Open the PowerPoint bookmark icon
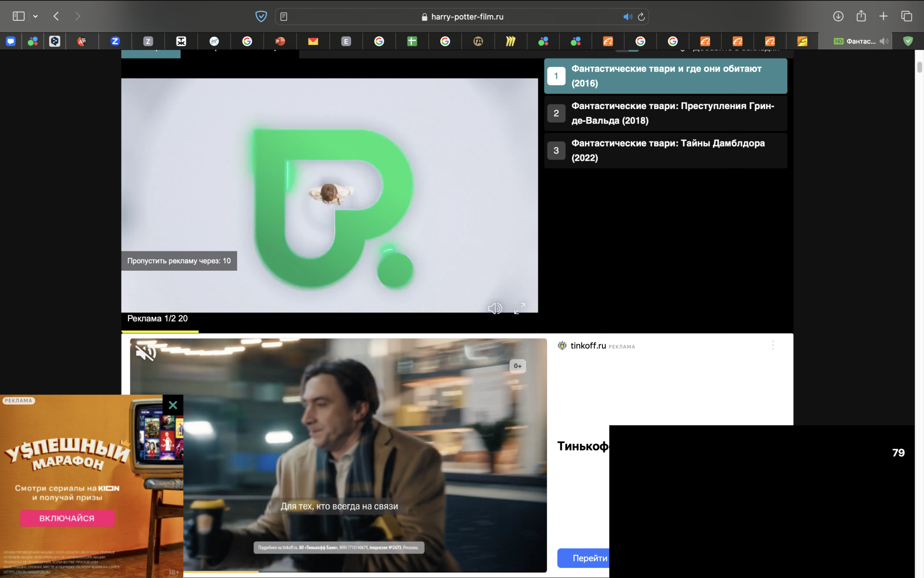This screenshot has height=578, width=924. [280, 41]
